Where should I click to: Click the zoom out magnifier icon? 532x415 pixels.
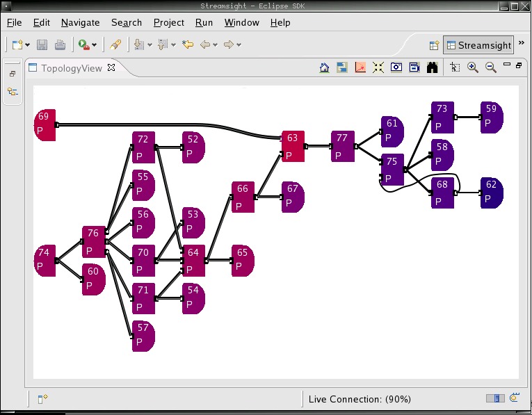(491, 67)
